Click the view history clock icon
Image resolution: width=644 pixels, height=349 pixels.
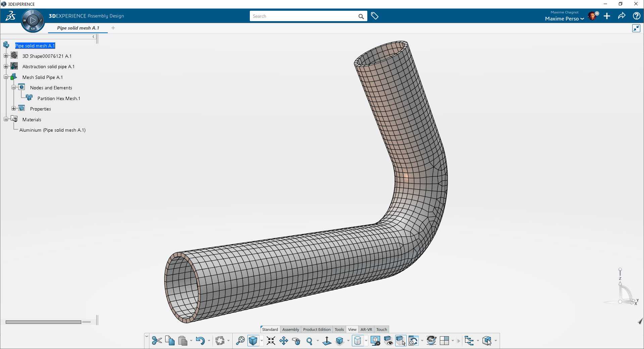click(414, 341)
